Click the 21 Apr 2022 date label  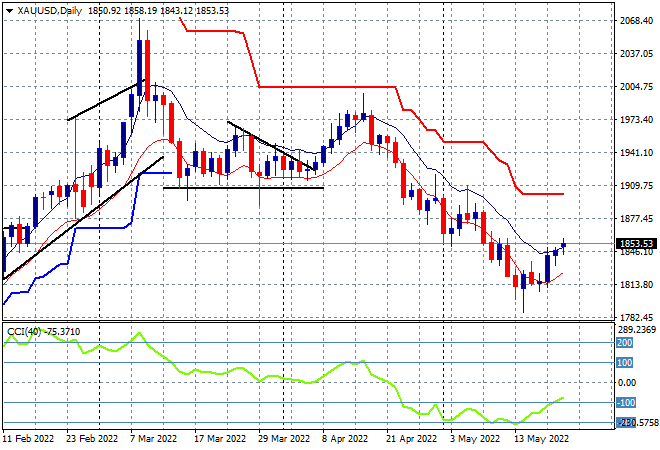pos(411,439)
